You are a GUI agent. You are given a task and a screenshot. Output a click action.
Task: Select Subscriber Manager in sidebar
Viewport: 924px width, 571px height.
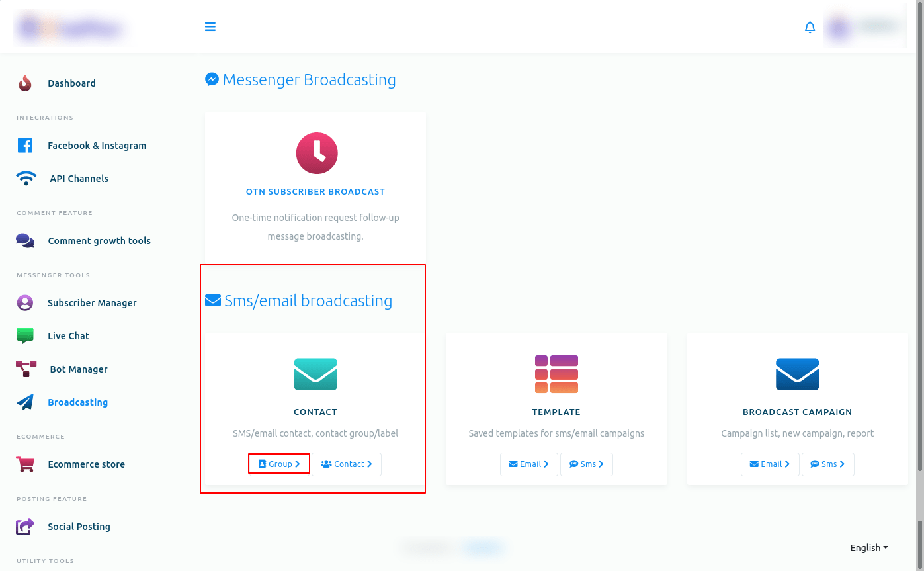pos(92,303)
